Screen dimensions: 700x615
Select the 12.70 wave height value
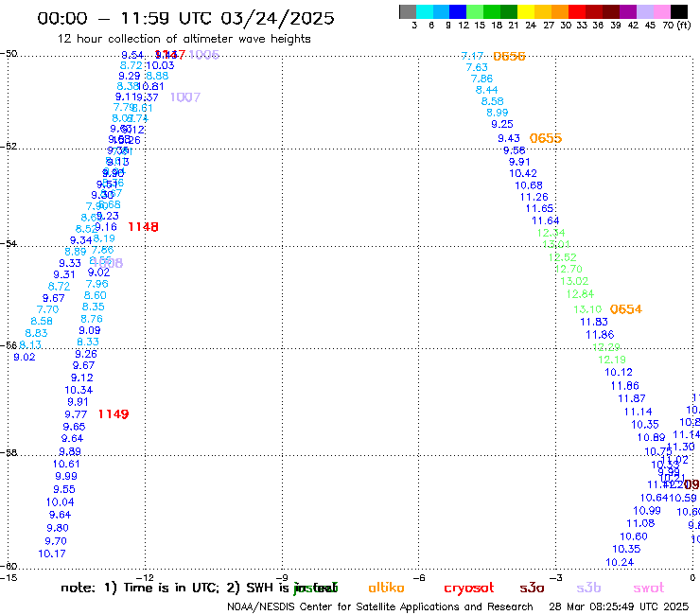point(569,269)
